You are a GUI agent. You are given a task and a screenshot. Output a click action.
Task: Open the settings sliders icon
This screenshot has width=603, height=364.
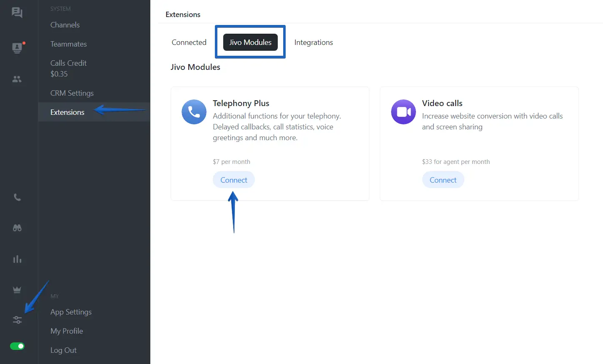[x=17, y=320]
